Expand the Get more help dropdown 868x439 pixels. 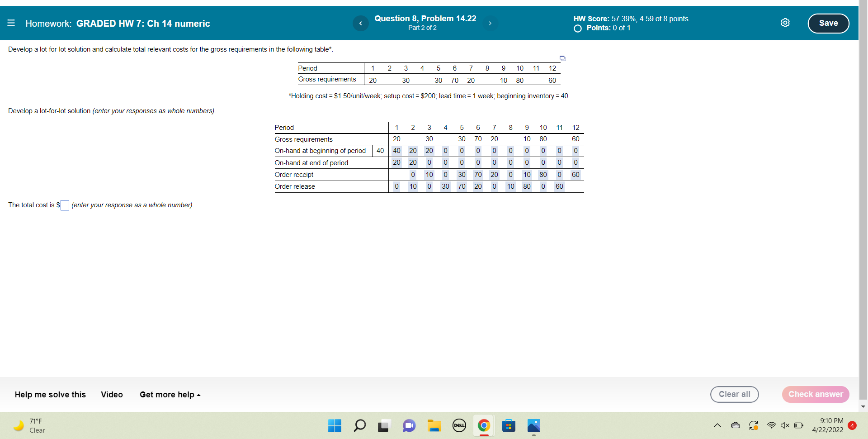(170, 395)
